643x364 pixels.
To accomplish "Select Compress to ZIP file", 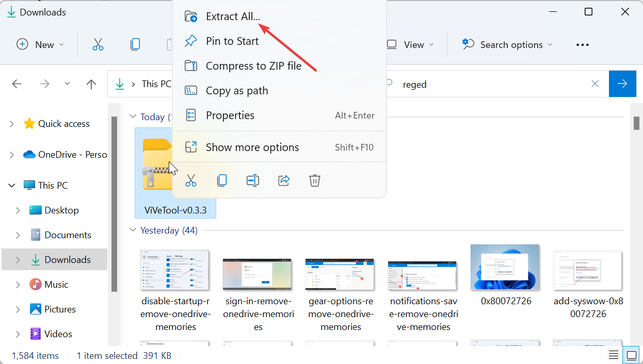I will click(x=253, y=66).
